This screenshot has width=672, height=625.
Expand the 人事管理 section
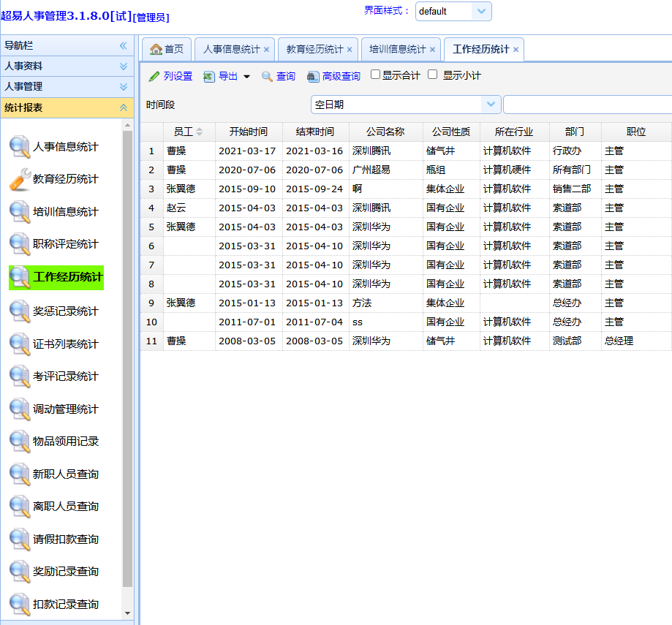tap(124, 86)
